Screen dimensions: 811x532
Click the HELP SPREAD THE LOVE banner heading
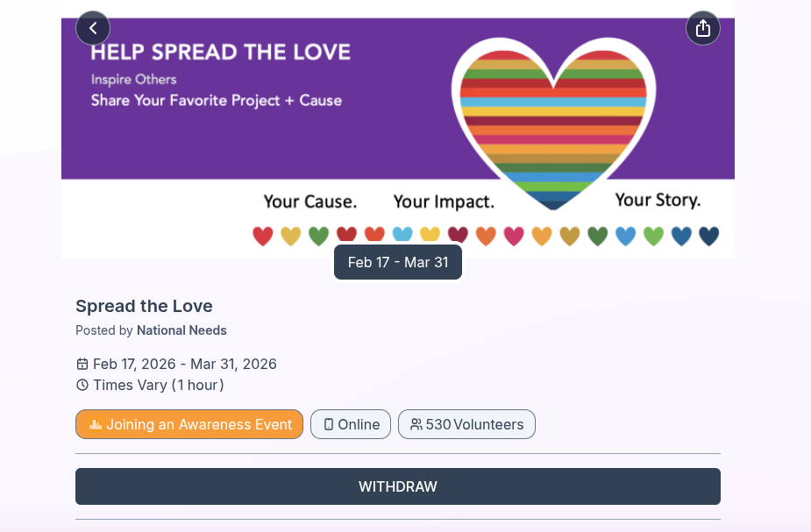coord(221,52)
